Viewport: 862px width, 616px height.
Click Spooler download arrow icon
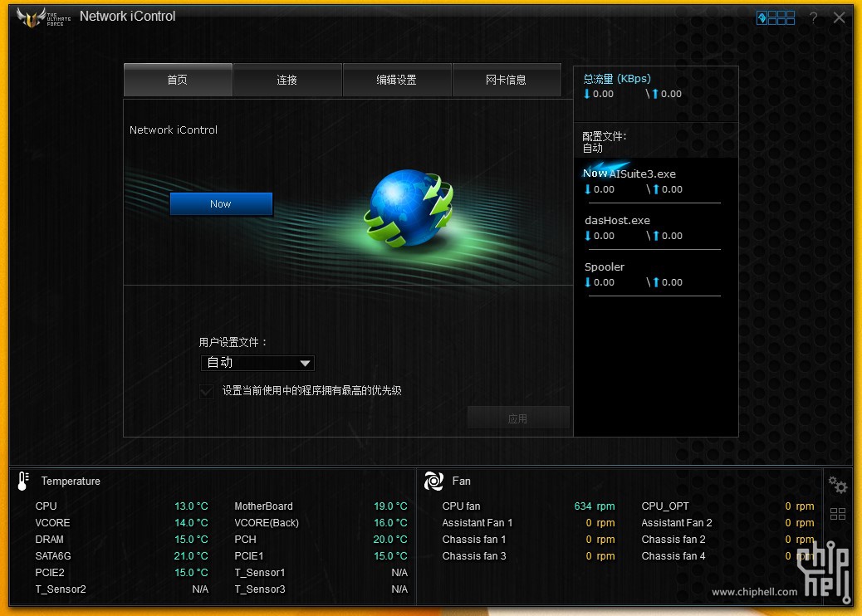pyautogui.click(x=588, y=282)
